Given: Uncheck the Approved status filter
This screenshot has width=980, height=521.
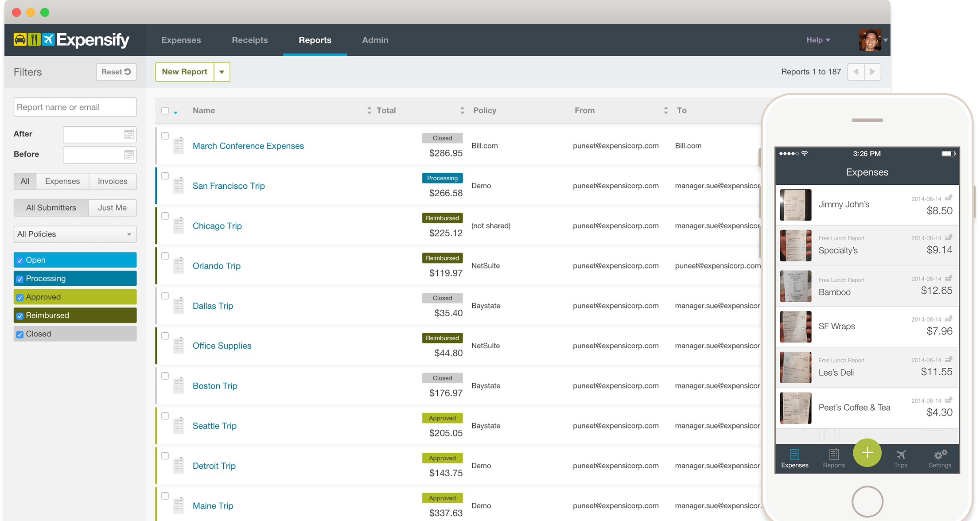Looking at the screenshot, I should 19,298.
